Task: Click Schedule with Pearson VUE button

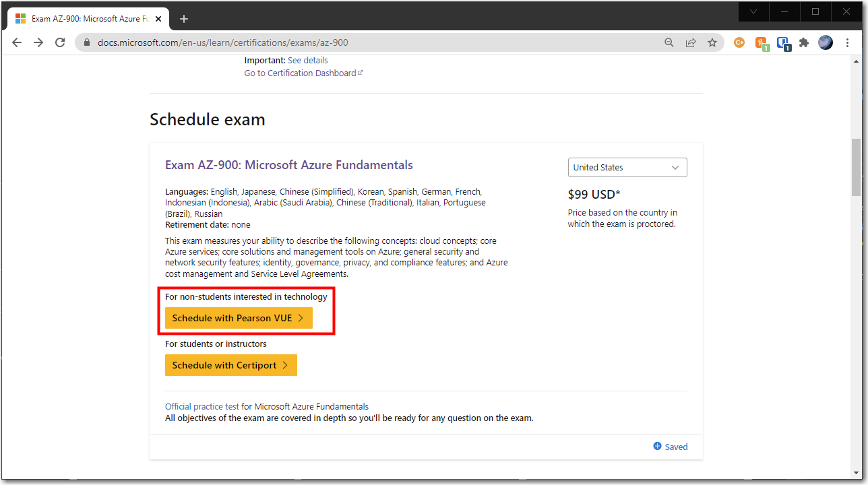Action: 239,318
